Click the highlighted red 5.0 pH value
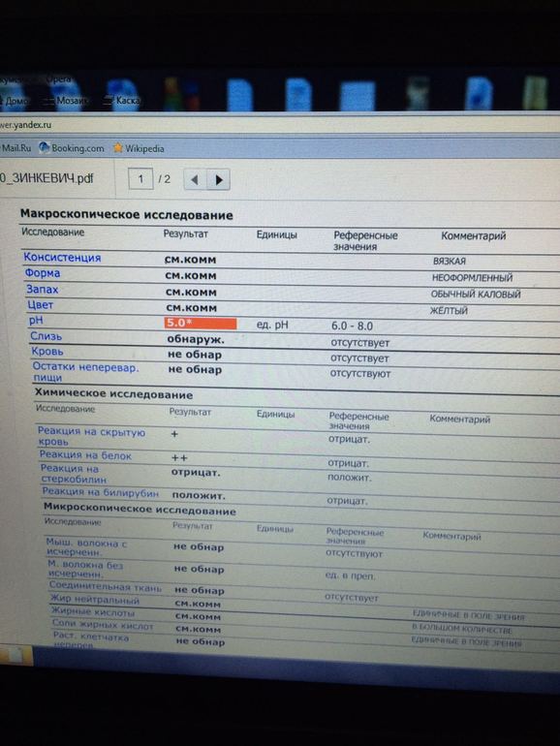The image size is (560, 746). point(201,323)
